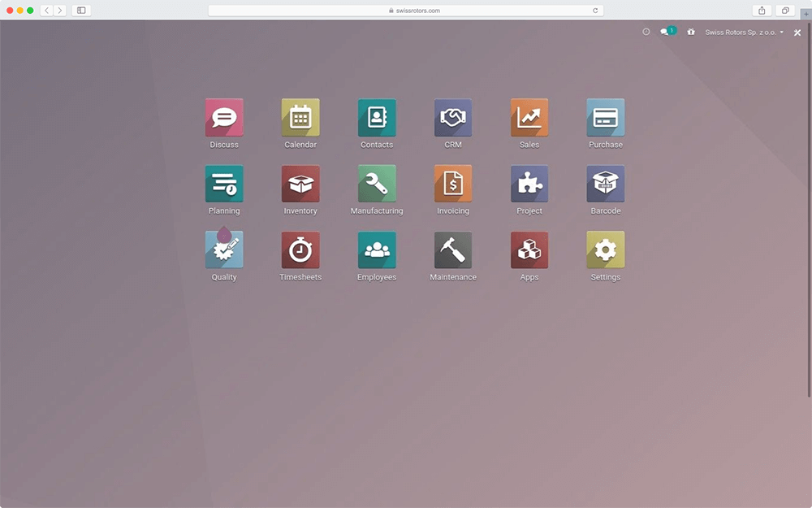Click the swissrotors.com address bar
This screenshot has width=812, height=508.
405,11
